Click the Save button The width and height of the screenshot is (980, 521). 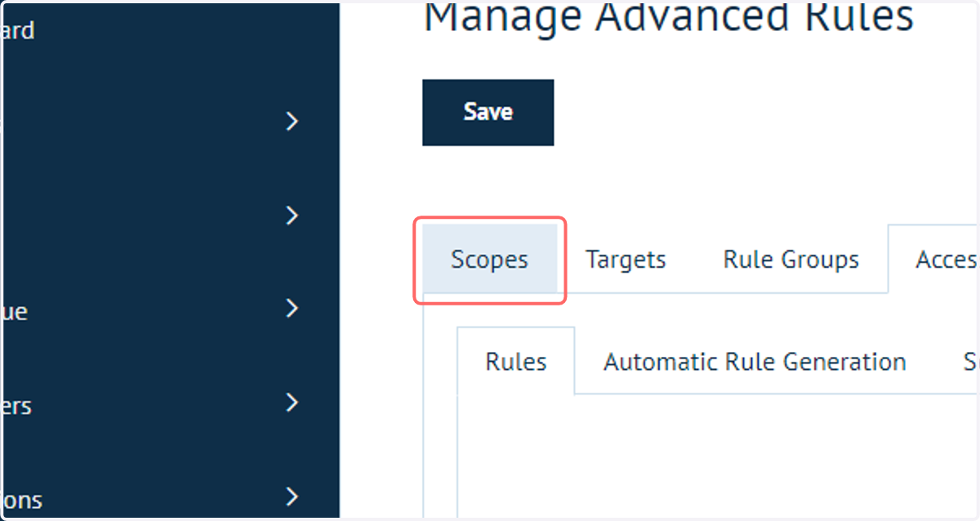tap(488, 113)
